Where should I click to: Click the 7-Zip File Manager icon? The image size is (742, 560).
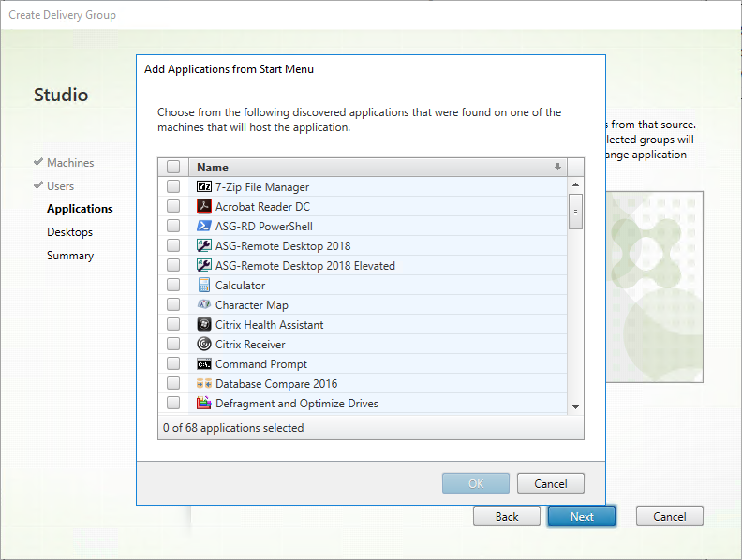click(204, 187)
